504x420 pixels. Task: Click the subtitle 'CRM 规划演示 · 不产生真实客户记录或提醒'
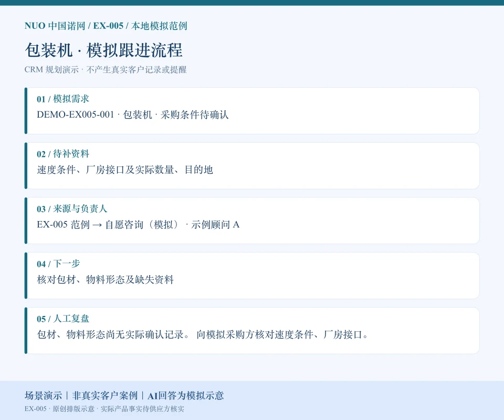click(x=106, y=70)
